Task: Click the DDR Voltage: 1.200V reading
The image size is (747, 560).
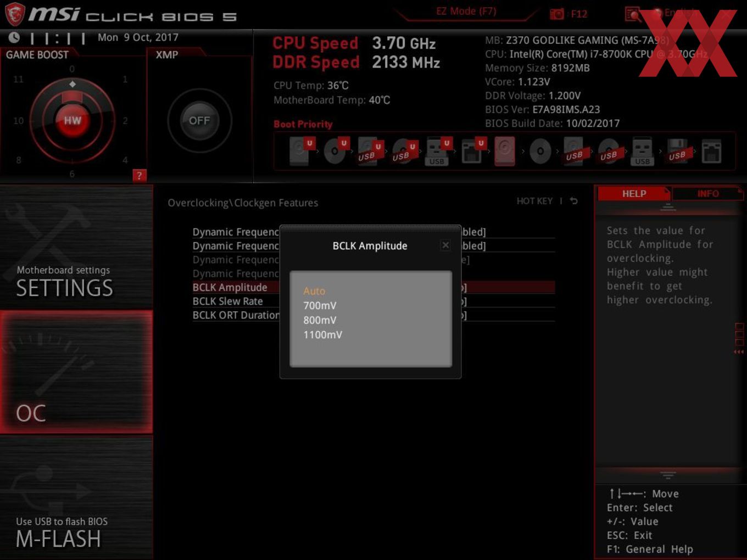Action: pos(533,96)
